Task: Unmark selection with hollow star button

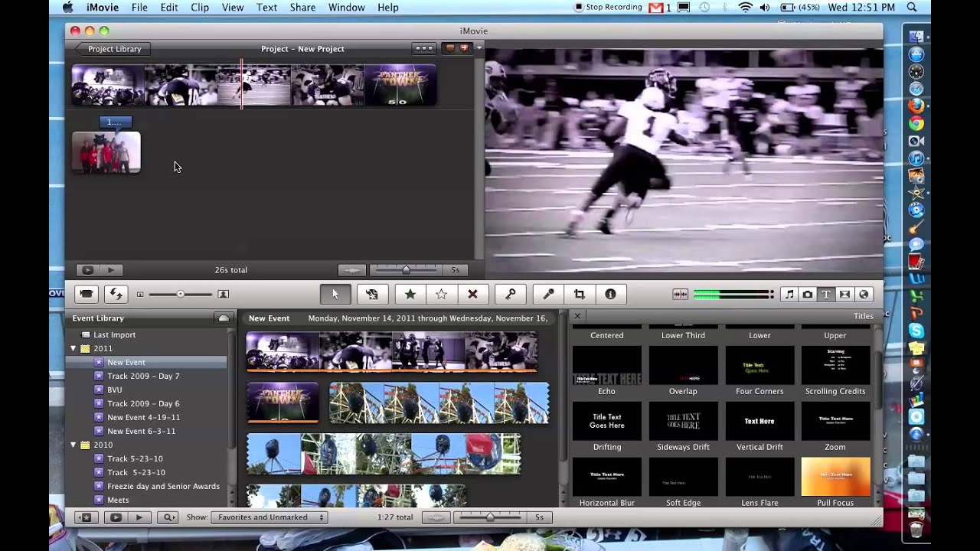Action: (x=442, y=294)
